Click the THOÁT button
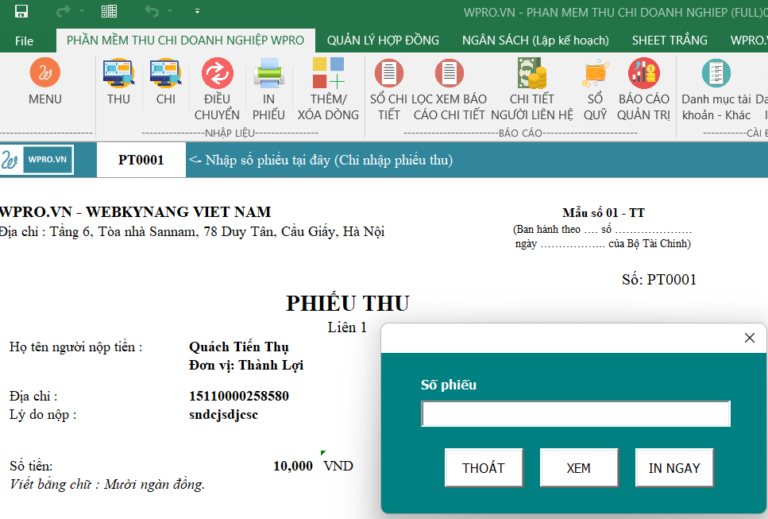This screenshot has height=519, width=768. (483, 468)
